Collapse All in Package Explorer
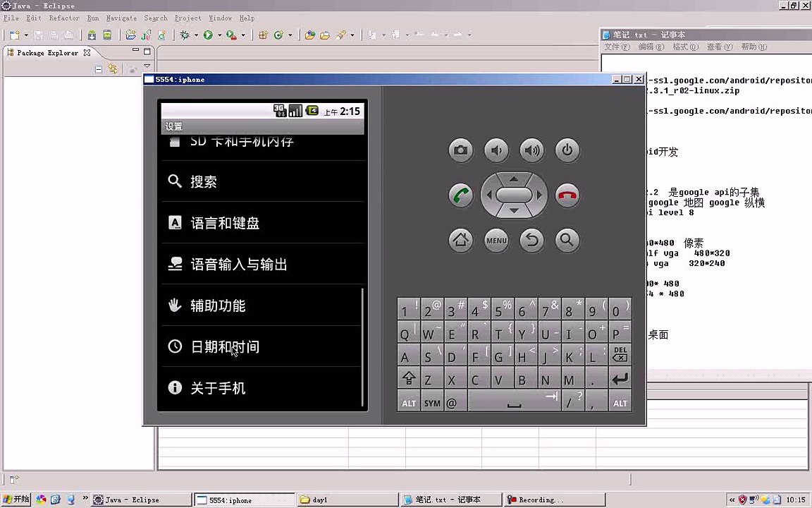This screenshot has height=508, width=812. 98,69
